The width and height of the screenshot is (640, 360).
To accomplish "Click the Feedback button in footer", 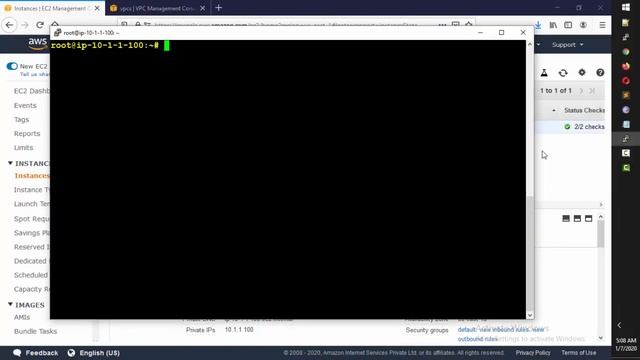I will click(x=36, y=353).
